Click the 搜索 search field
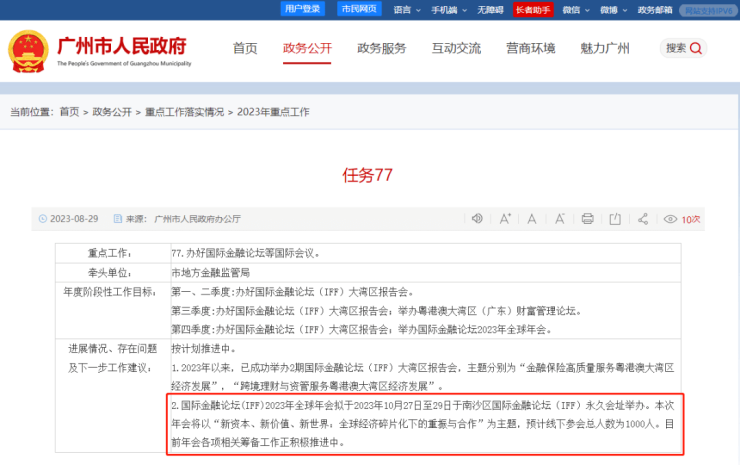The height and width of the screenshot is (465, 740). point(683,48)
